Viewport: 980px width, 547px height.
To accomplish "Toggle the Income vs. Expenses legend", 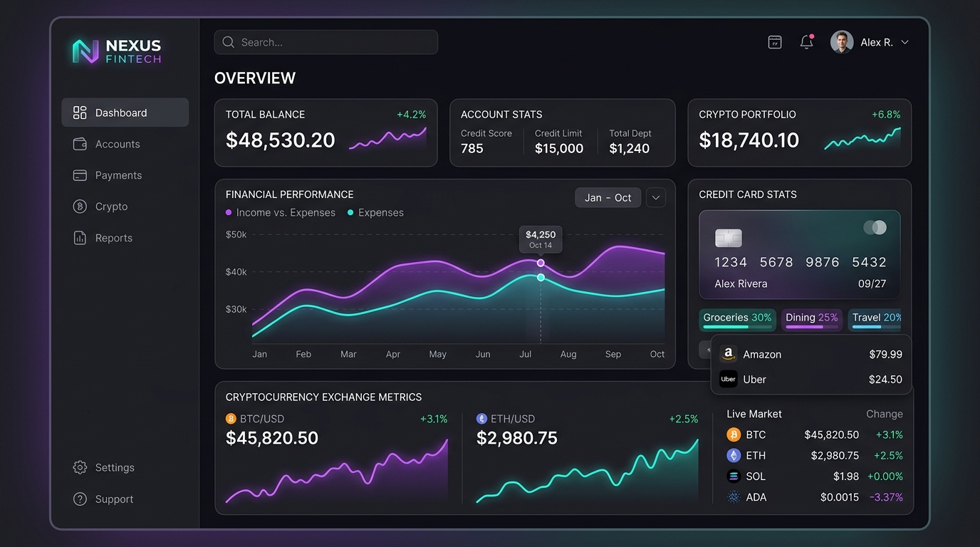I will (281, 212).
